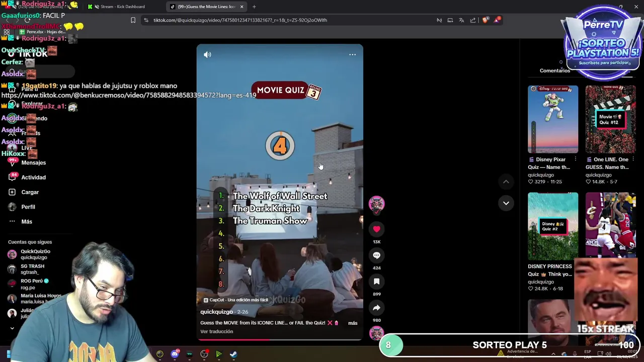644x362 pixels.
Task: Open QuickQuizGo in followed accounts
Action: click(35, 254)
